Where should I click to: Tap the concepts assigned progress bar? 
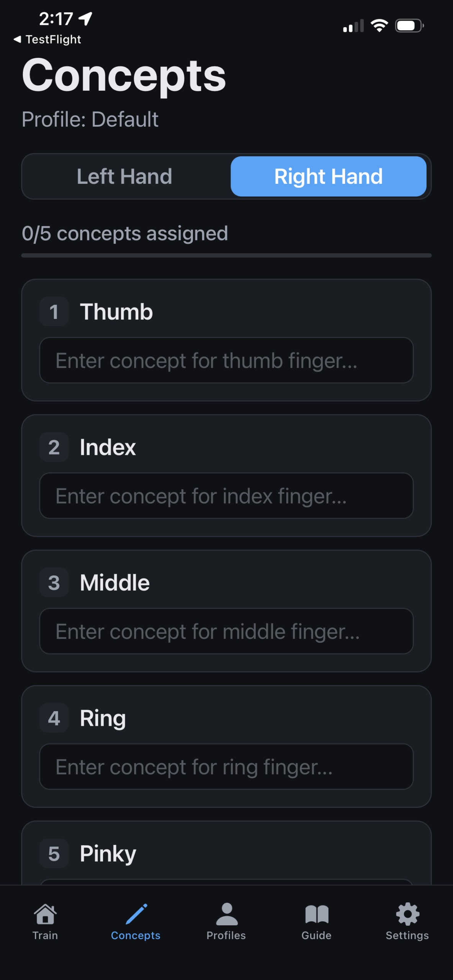[x=226, y=255]
